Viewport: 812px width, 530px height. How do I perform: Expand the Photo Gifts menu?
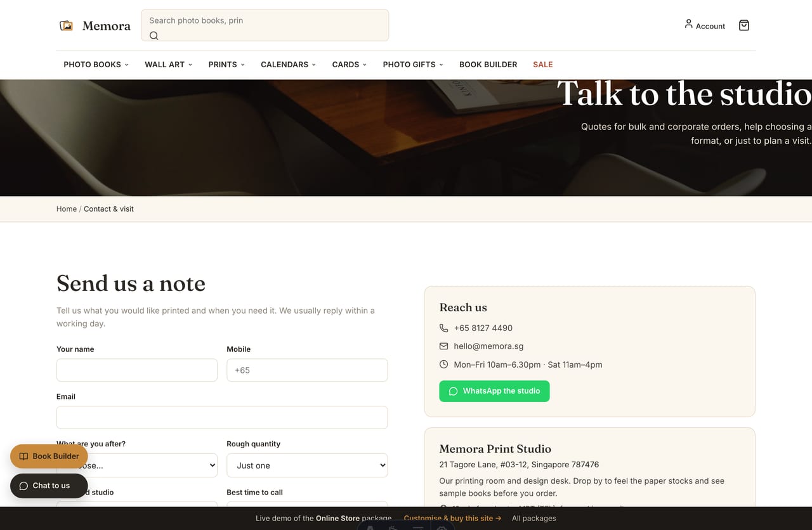413,65
